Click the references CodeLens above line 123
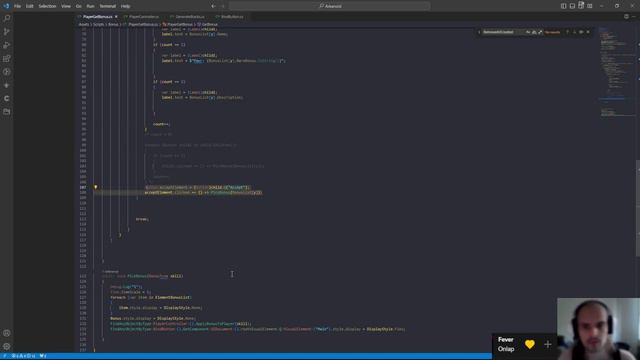The width and height of the screenshot is (640, 360). 110,271
